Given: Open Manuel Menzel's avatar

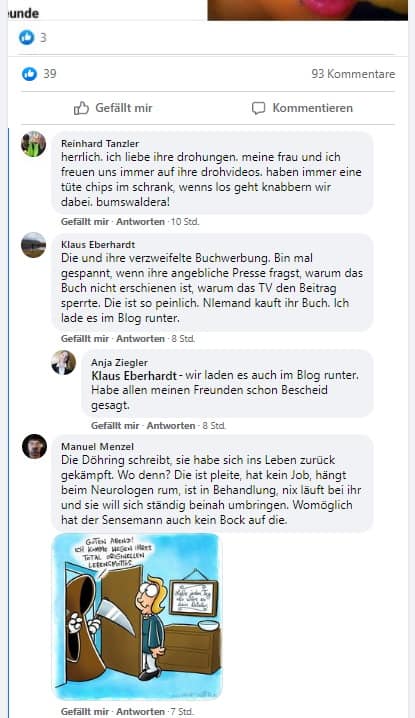Looking at the screenshot, I should pyautogui.click(x=34, y=446).
